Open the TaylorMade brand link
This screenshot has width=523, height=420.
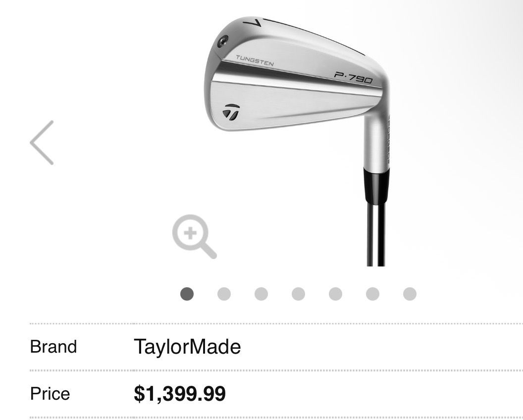point(187,347)
